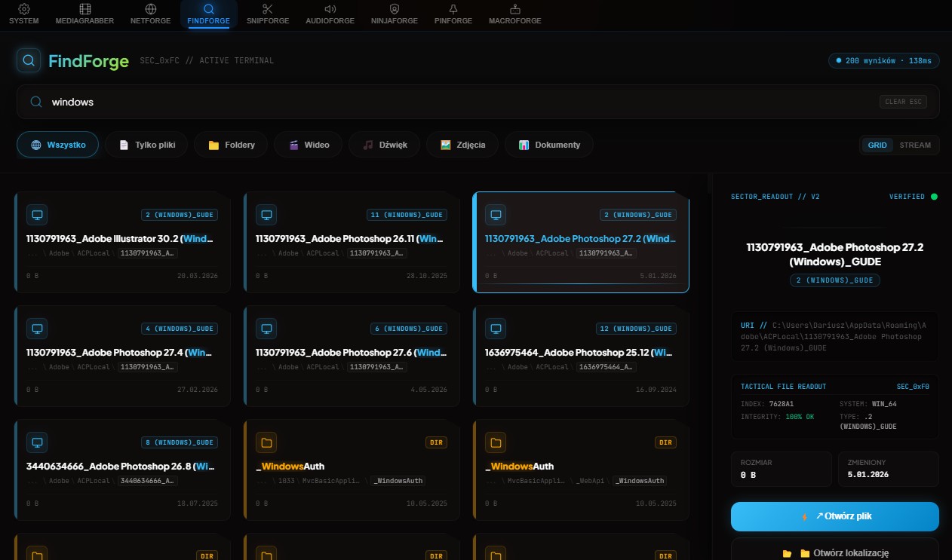Screen dimensions: 952x560
Task: Click the 4 (WINDOWS)_GUDE badge
Action: pyautogui.click(x=180, y=329)
